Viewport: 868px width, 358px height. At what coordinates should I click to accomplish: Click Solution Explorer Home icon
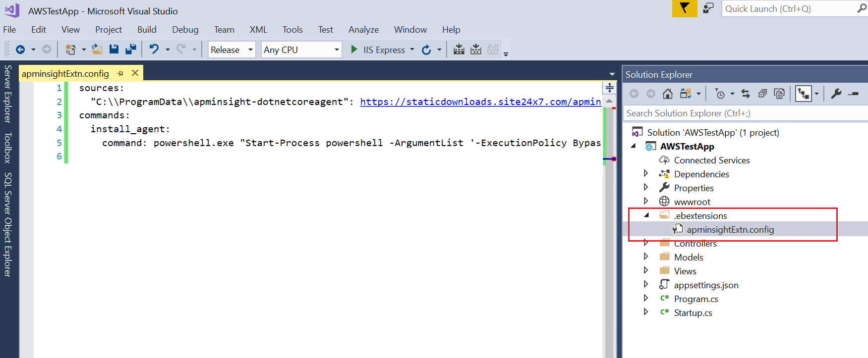(668, 94)
